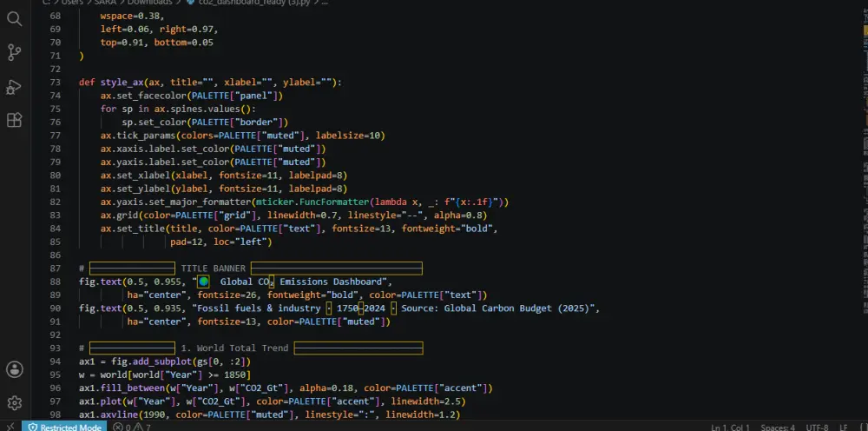This screenshot has width=868, height=431.
Task: Click 'ax.set_facecolor(PALETTE["panel"])' line
Action: [x=192, y=96]
